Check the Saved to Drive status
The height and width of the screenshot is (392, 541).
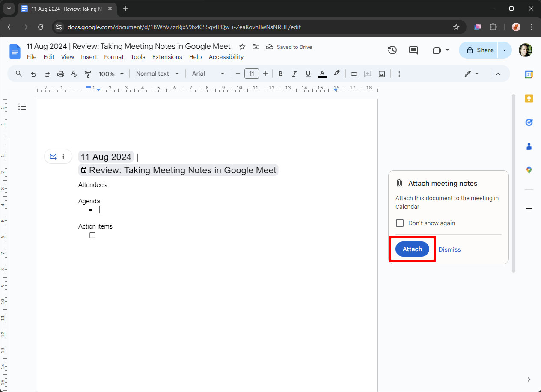coord(289,47)
